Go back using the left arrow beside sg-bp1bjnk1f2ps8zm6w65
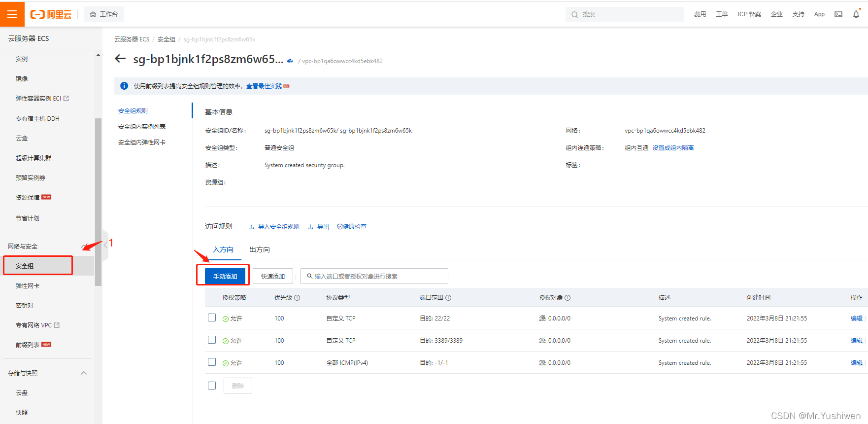Viewport: 868px width, 424px height. (120, 59)
